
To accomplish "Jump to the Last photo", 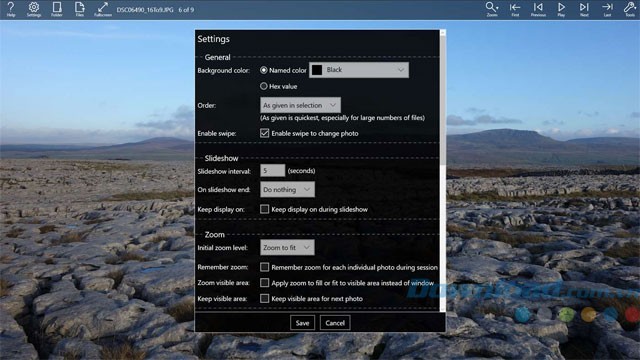I will pos(607,9).
